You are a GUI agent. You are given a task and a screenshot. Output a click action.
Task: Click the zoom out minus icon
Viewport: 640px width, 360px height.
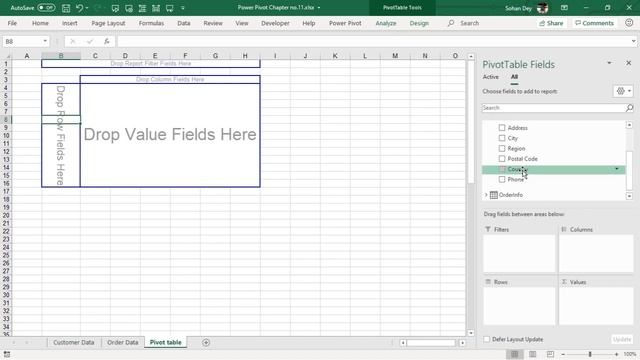point(563,354)
